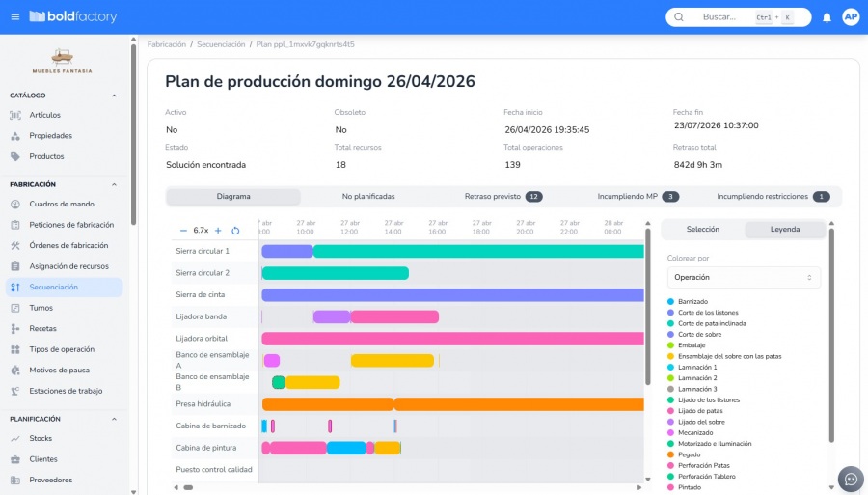This screenshot has width=868, height=495.
Task: Click the search magnifier icon
Action: (679, 17)
